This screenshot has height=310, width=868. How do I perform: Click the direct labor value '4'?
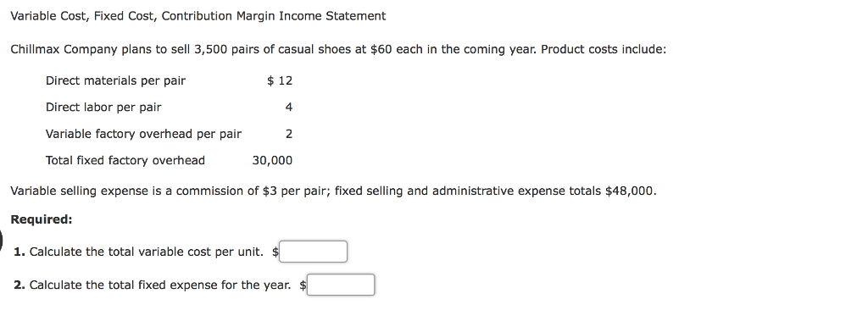pyautogui.click(x=288, y=108)
